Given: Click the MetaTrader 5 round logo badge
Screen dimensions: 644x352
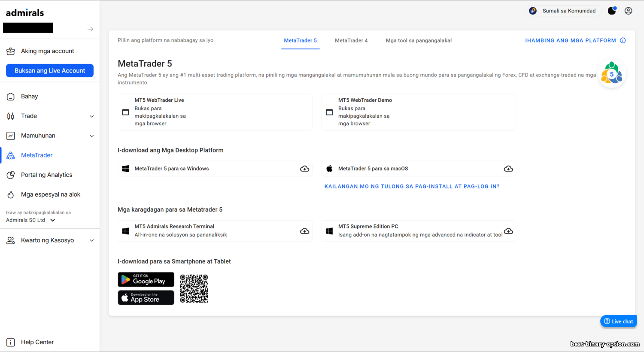Looking at the screenshot, I should coord(611,74).
